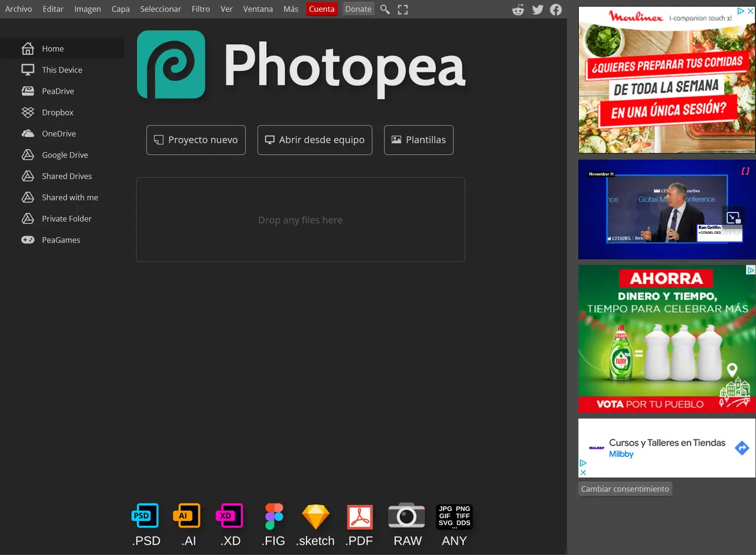Open OneDrive in sidebar

tap(62, 133)
